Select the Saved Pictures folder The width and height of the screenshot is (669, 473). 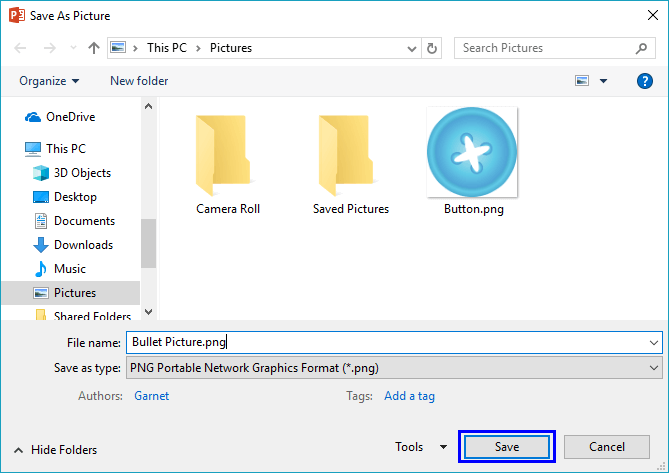(x=351, y=162)
